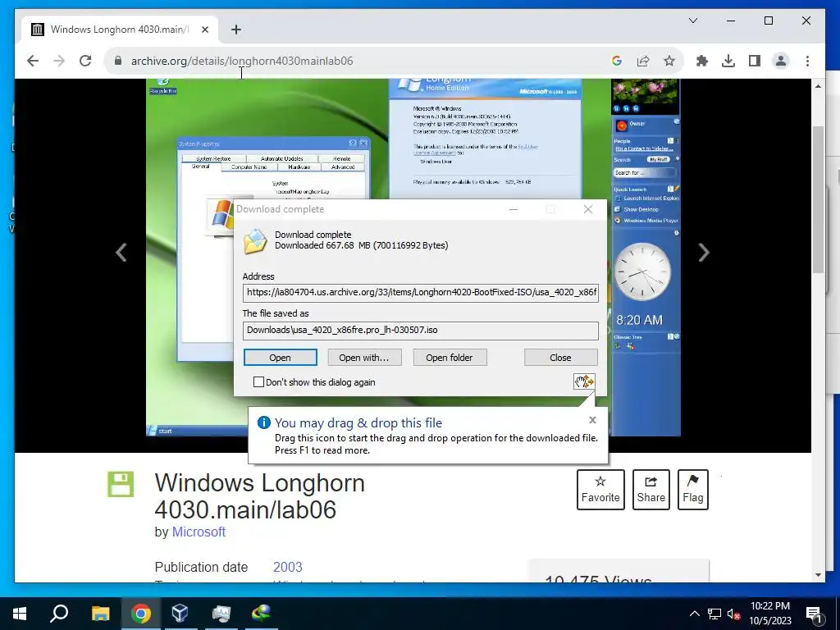Open the Chrome profile avatar
This screenshot has height=630, width=840.
pyautogui.click(x=781, y=61)
